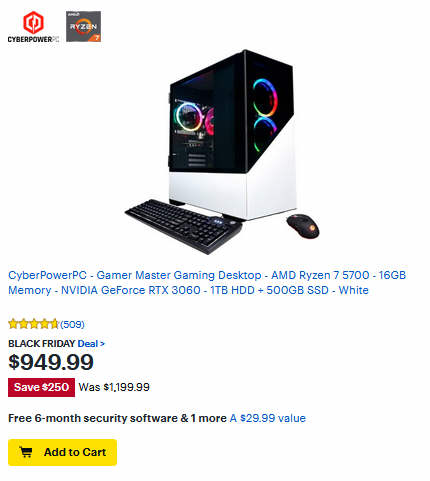Click the black keyboard in the product photo
The image size is (430, 481).
(x=183, y=226)
